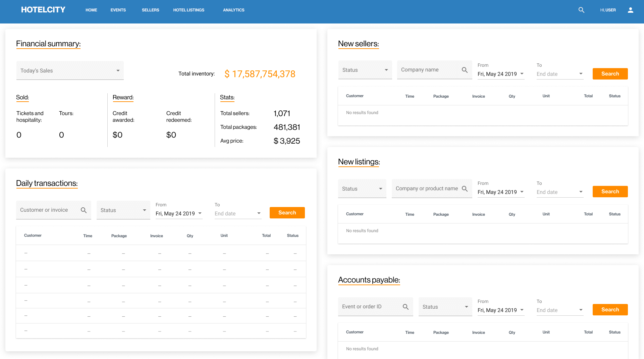Open the user profile icon in header
Viewport: 644px width, 359px height.
point(630,10)
